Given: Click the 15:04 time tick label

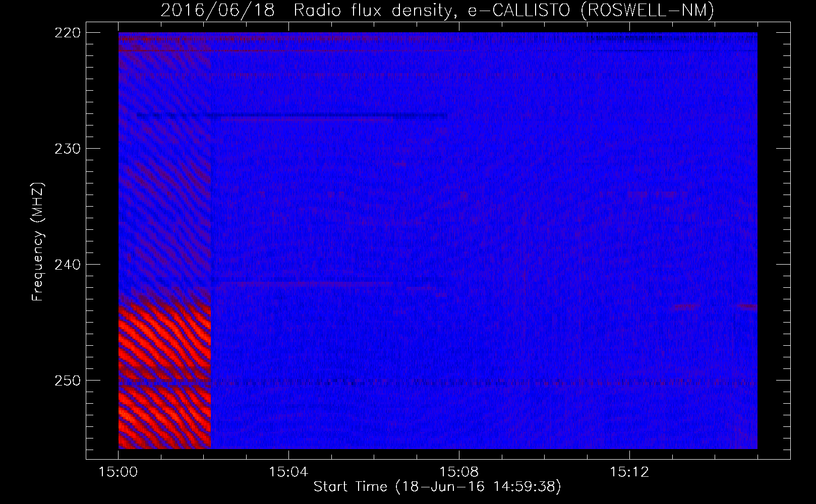Looking at the screenshot, I should (x=288, y=472).
